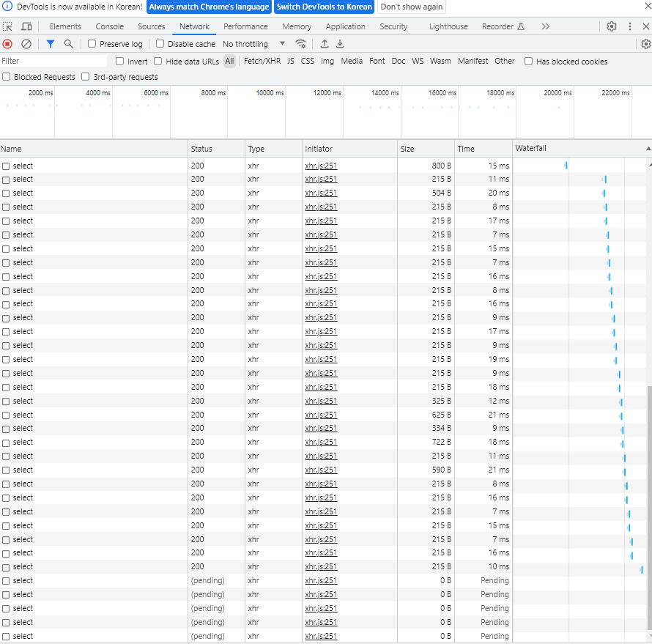
Task: Click Switch DevTools to Korean
Action: [325, 7]
